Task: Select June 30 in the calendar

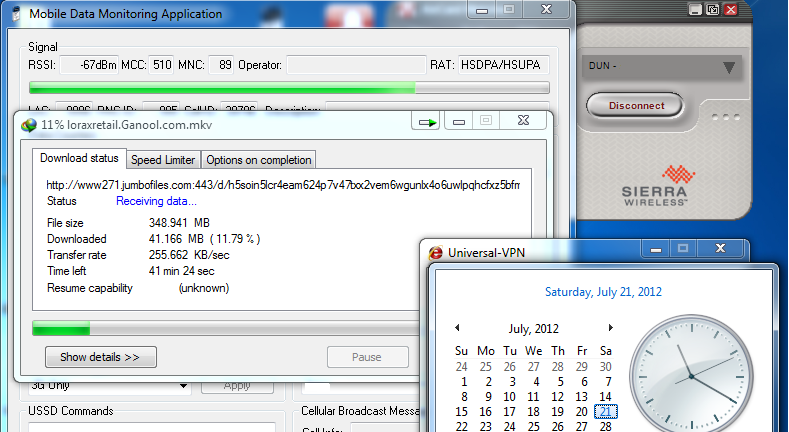Action: point(605,367)
